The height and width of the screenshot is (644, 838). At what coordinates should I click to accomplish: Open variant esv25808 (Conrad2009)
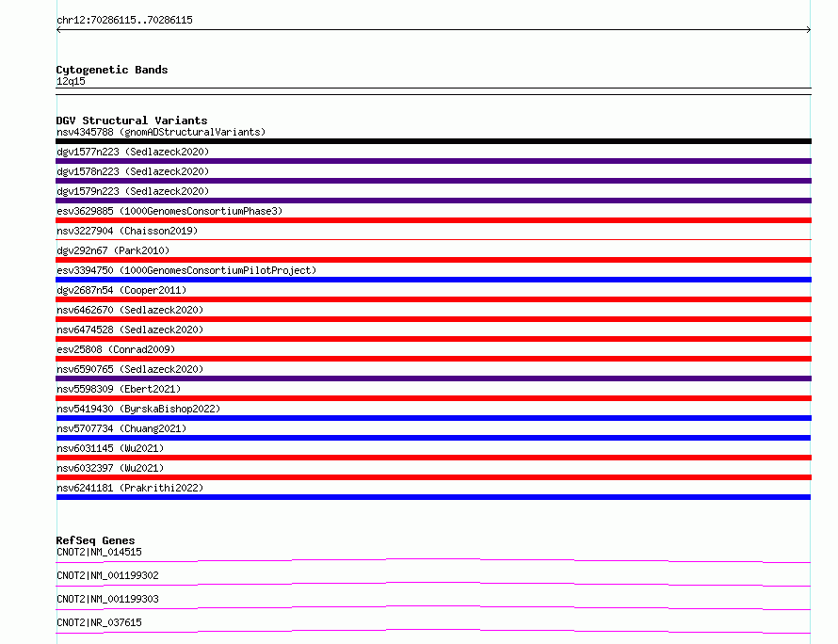point(116,349)
